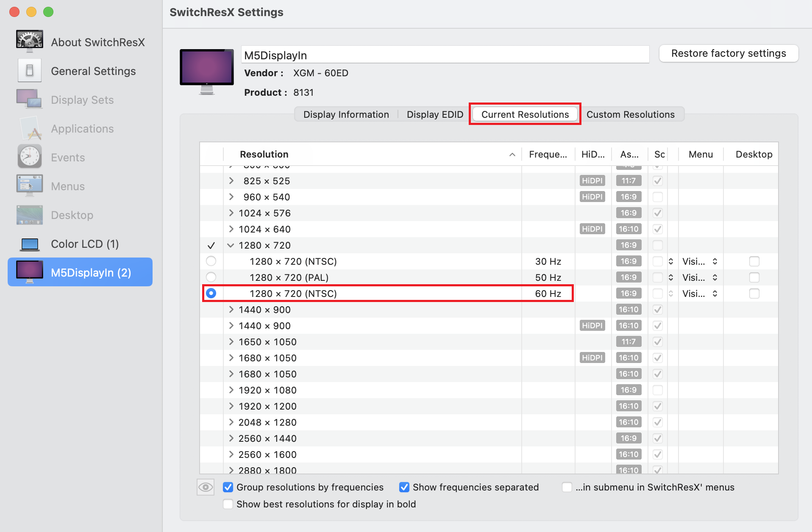Screen dimensions: 812x532
Task: Collapse the 1280 × 720 resolution group
Action: pyautogui.click(x=231, y=245)
